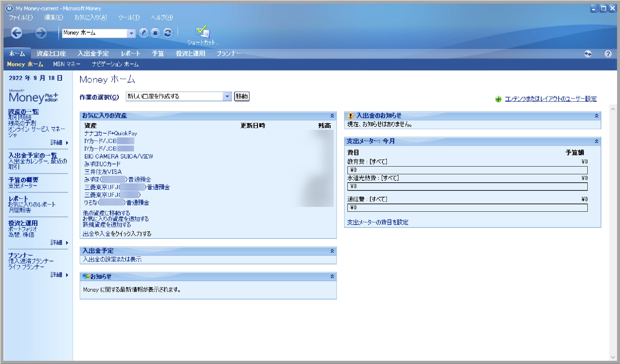Click the stop loading toolbar icon
The height and width of the screenshot is (364, 620).
155,33
